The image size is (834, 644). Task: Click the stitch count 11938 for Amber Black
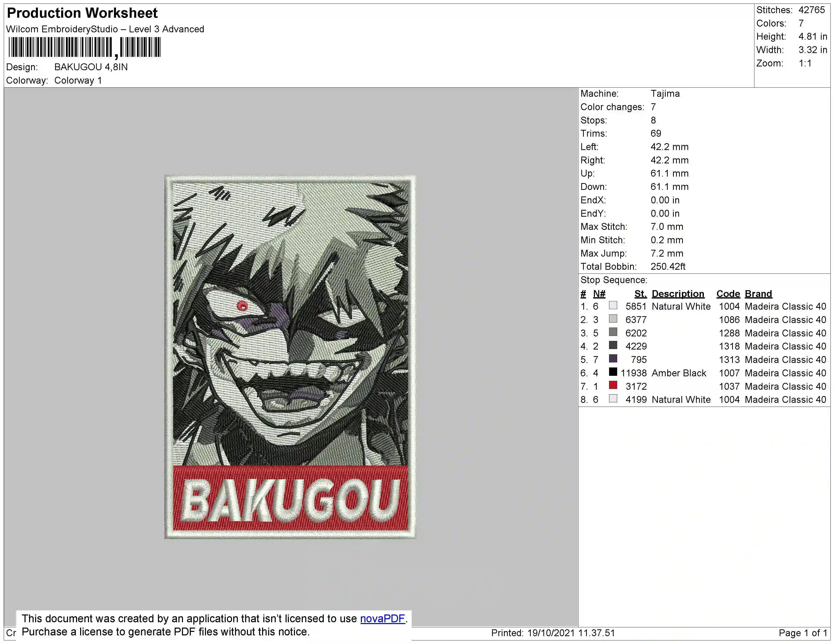(634, 373)
